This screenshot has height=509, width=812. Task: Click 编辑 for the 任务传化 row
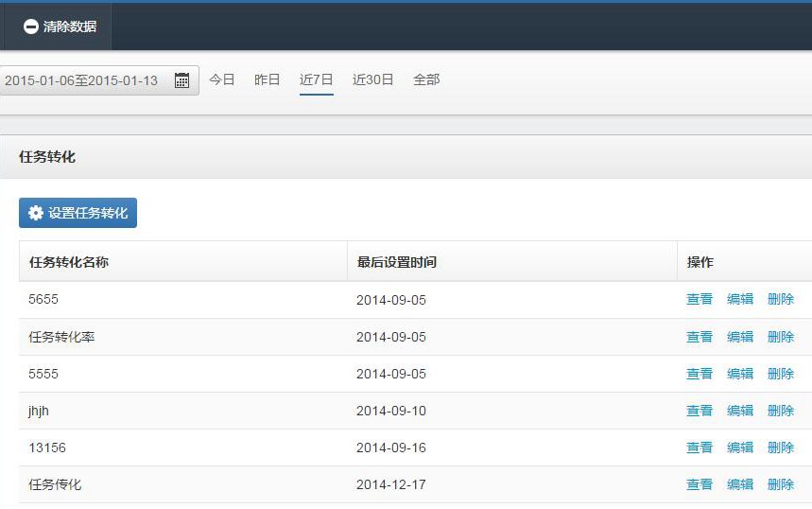point(740,484)
